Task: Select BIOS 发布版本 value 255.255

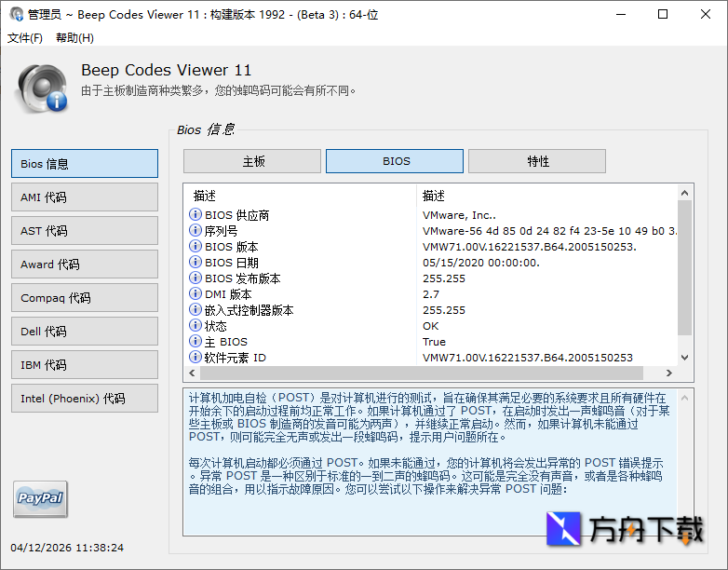Action: [x=444, y=278]
